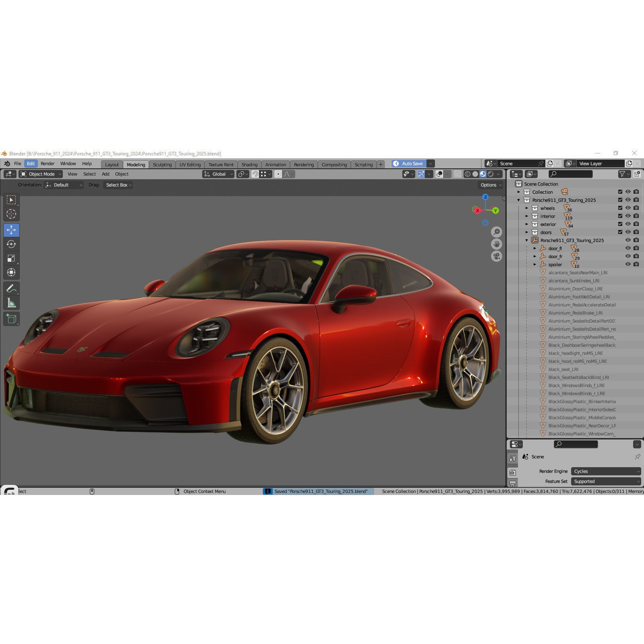Screen dimensions: 644x644
Task: Click the Blender logo menu icon
Action: click(7, 164)
